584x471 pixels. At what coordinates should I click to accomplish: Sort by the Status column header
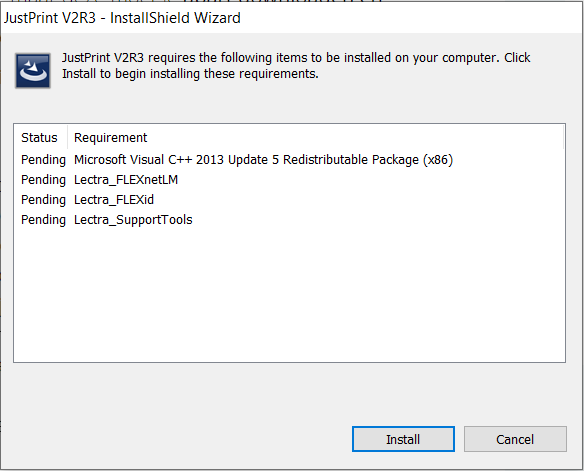tap(39, 138)
